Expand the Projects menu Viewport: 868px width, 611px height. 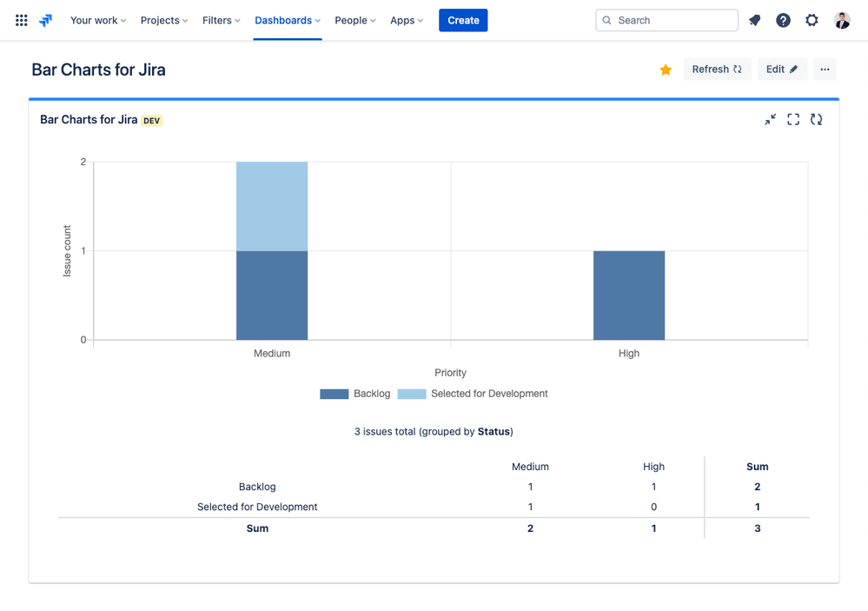click(x=164, y=21)
